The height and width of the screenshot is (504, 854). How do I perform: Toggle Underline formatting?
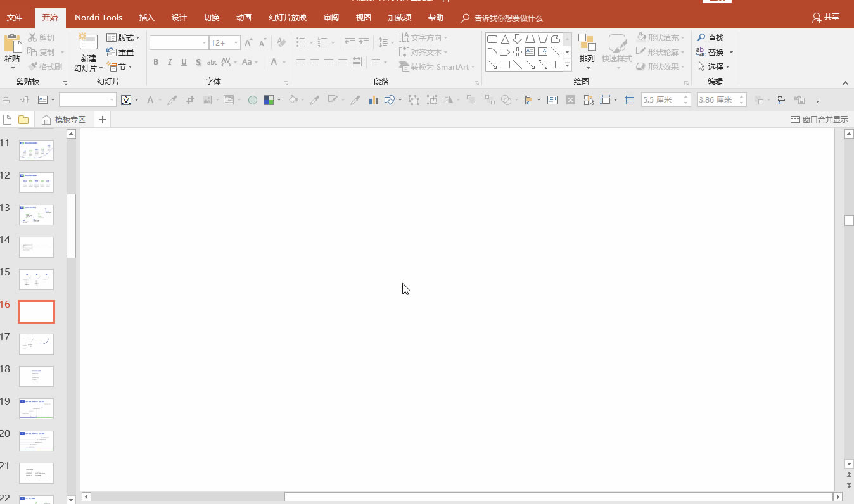[x=184, y=62]
